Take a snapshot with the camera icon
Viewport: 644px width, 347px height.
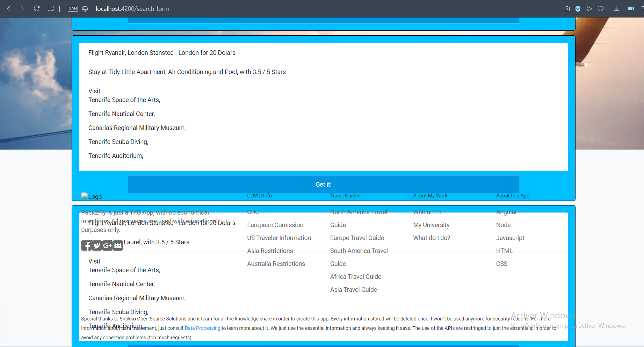tap(567, 9)
